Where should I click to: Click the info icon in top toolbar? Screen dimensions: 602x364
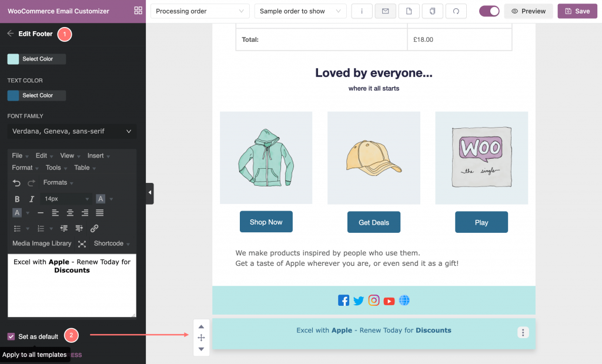coord(362,11)
